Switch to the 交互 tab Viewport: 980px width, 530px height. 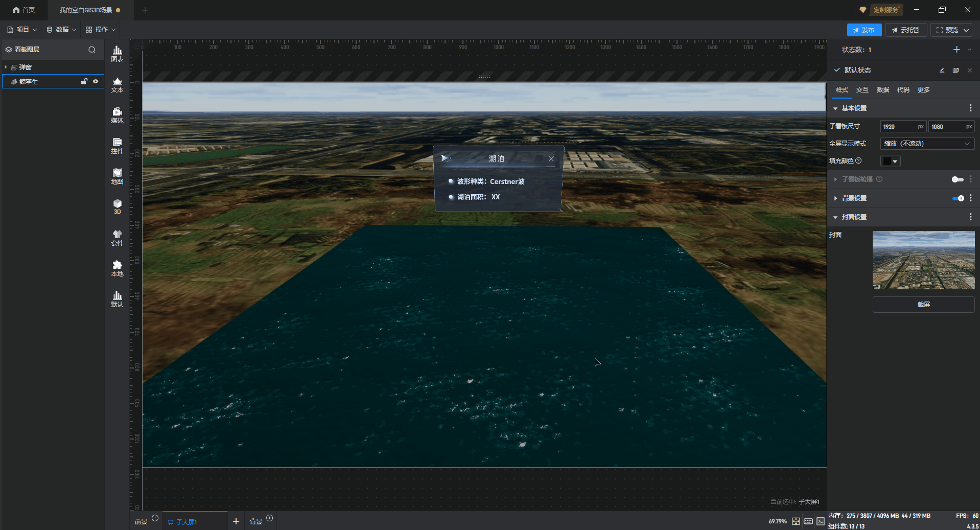tap(862, 90)
